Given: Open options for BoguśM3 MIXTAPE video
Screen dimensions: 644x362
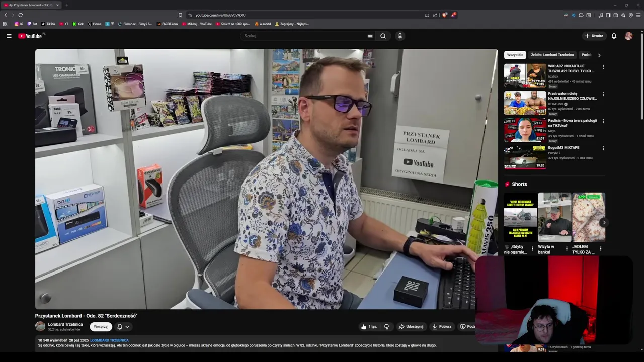Looking at the screenshot, I should click(x=603, y=148).
